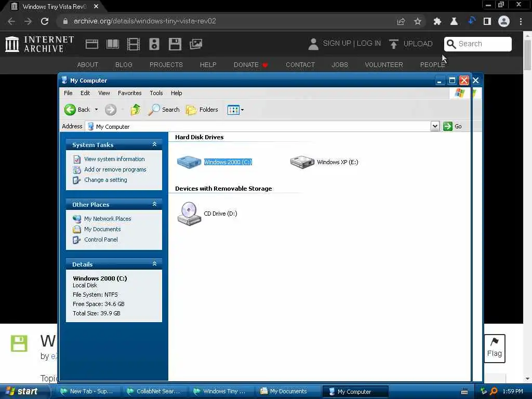Open Chrome profile avatar icon

click(504, 21)
